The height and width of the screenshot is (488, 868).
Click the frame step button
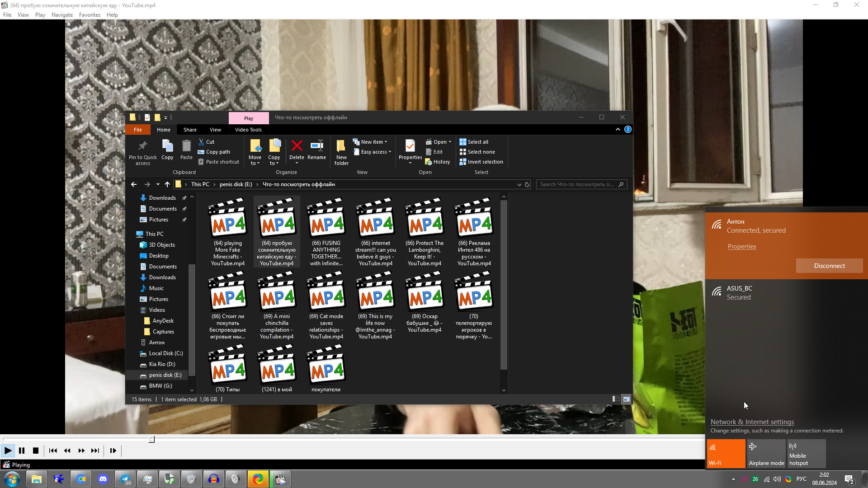click(113, 450)
